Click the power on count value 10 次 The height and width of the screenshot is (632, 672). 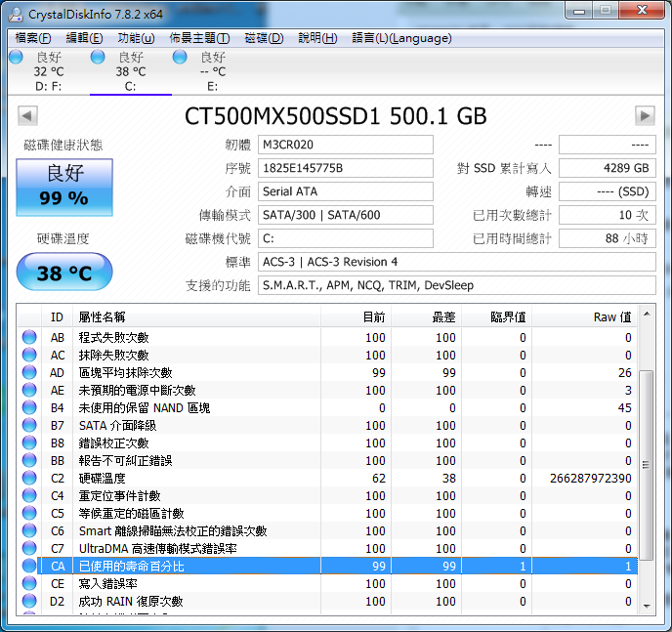(608, 215)
